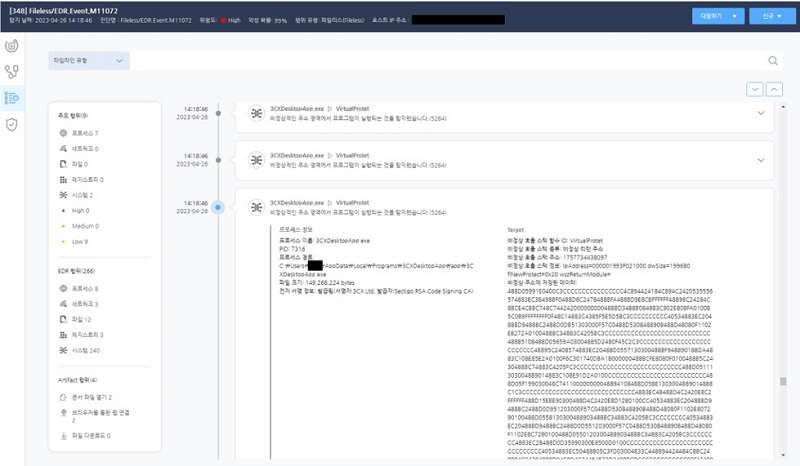Click the timeline search input field
800x466 pixels.
click(448, 61)
